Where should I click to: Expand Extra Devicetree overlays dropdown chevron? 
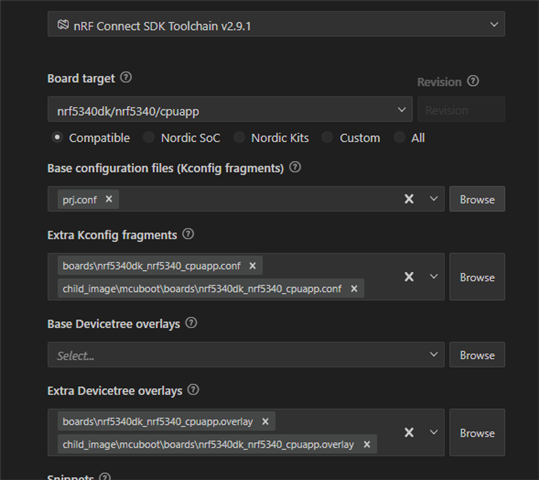pyautogui.click(x=434, y=433)
